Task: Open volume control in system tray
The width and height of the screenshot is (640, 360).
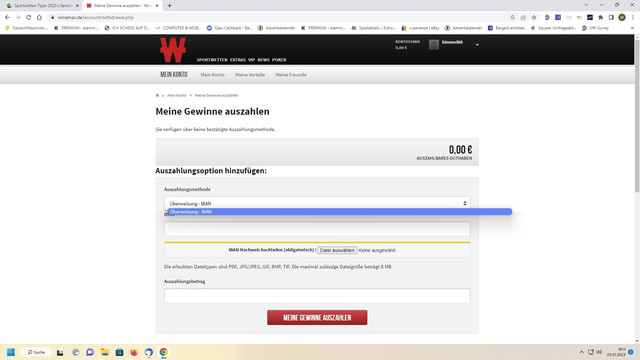Action: 599,352
